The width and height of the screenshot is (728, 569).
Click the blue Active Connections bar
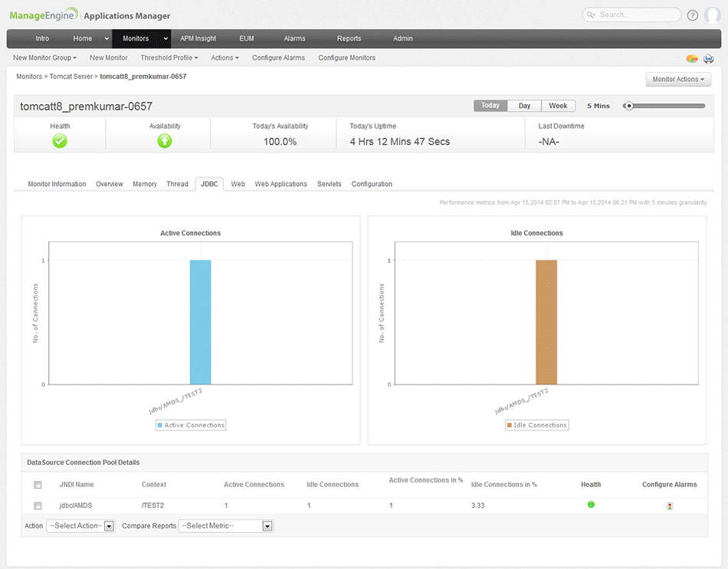tap(200, 322)
